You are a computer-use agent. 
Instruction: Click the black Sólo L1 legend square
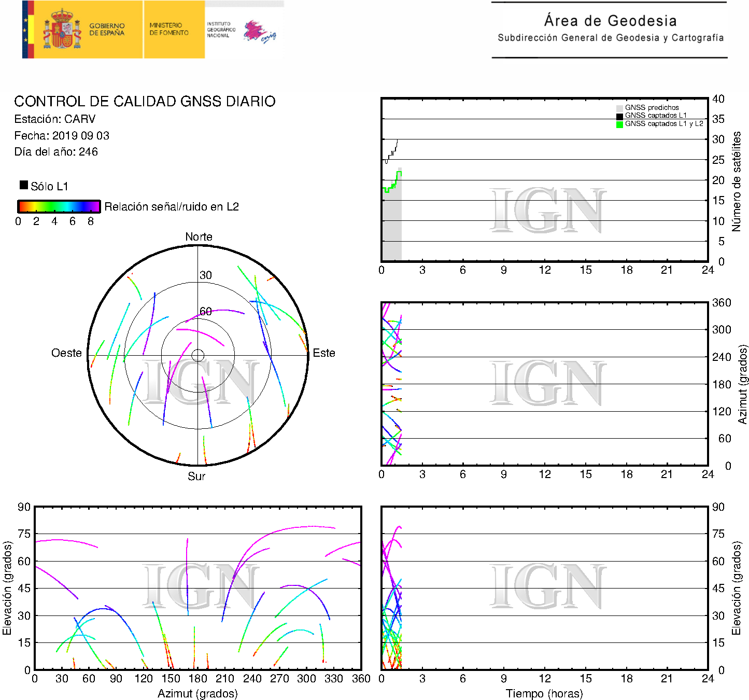click(x=23, y=185)
